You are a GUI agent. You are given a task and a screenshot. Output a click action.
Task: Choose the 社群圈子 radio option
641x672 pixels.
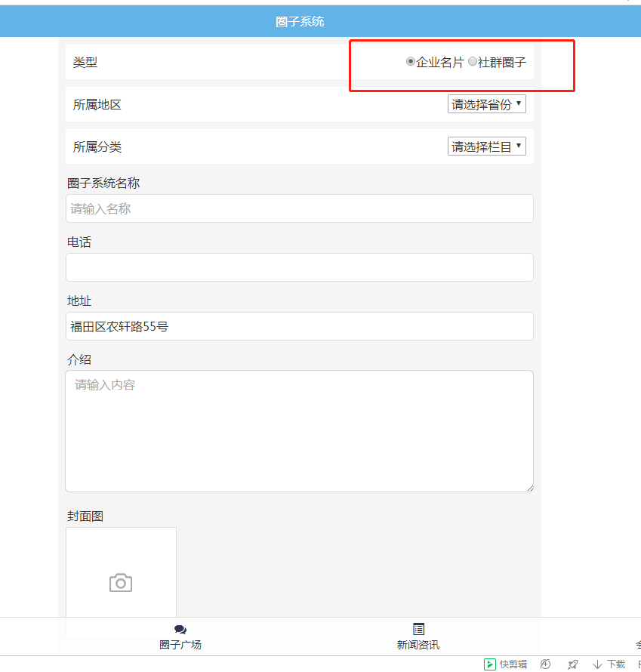(473, 62)
